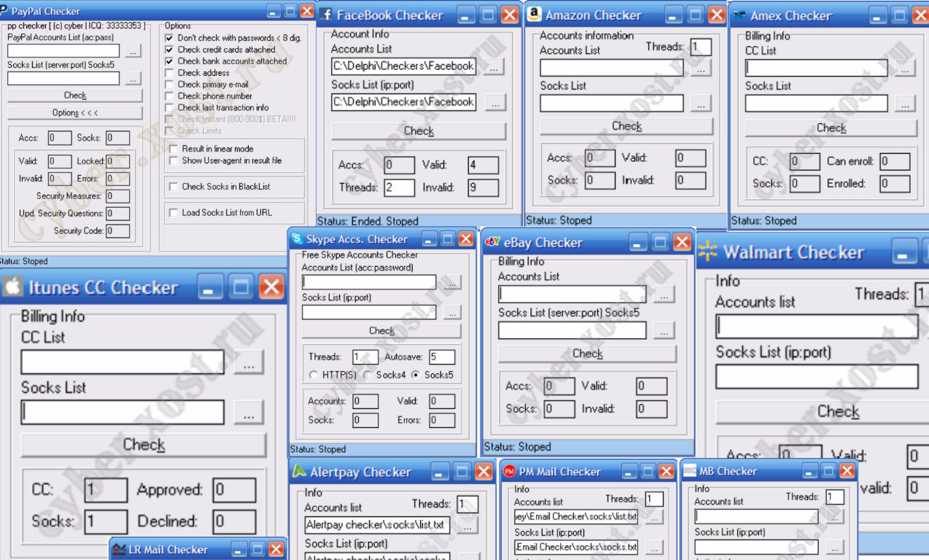929x560 pixels.
Task: Browse for PayPal Accounts List file
Action: coord(133,51)
